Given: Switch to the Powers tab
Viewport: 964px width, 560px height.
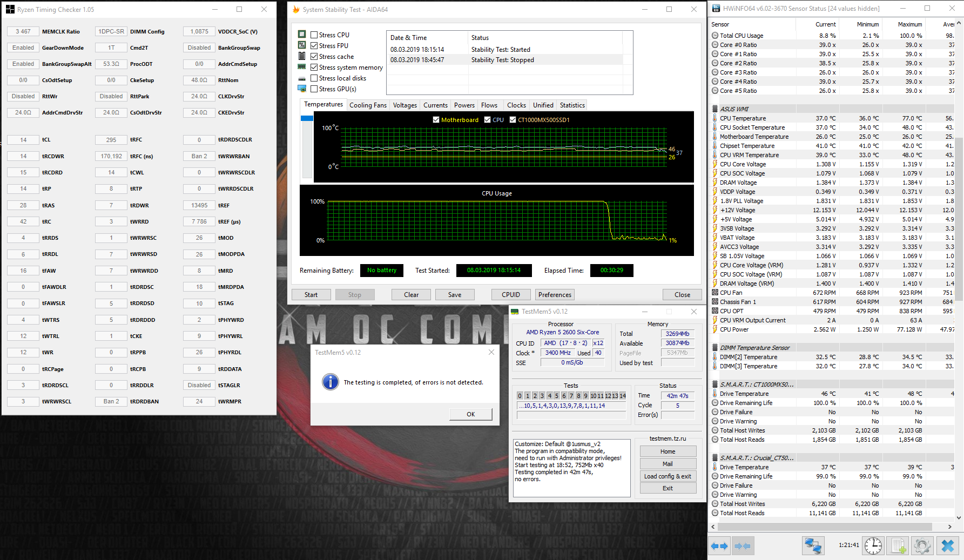Looking at the screenshot, I should pyautogui.click(x=464, y=105).
